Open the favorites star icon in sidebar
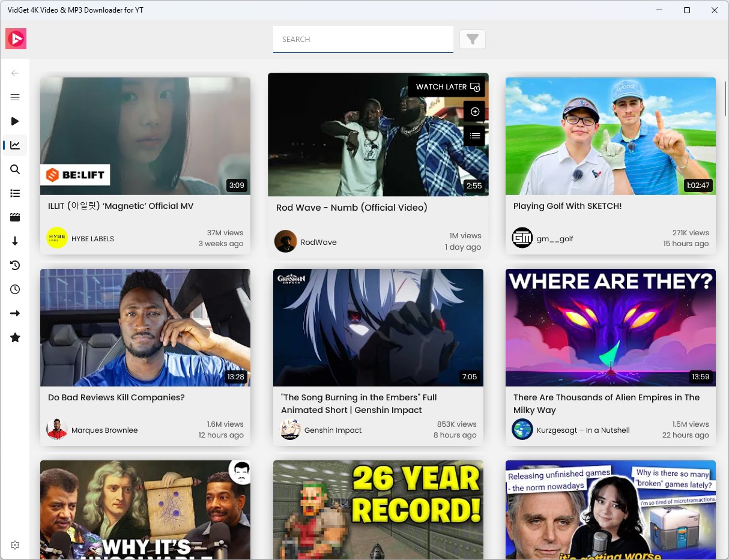The width and height of the screenshot is (729, 560). 15,337
